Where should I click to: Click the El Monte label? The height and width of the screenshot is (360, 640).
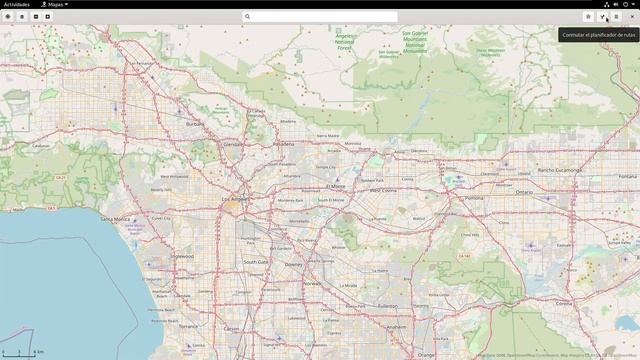(336, 186)
